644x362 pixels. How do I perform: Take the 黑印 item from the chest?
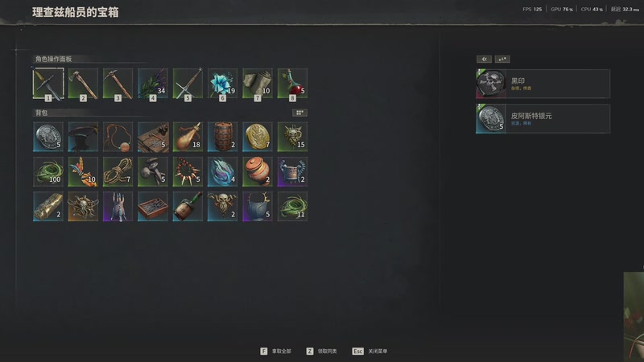543,84
